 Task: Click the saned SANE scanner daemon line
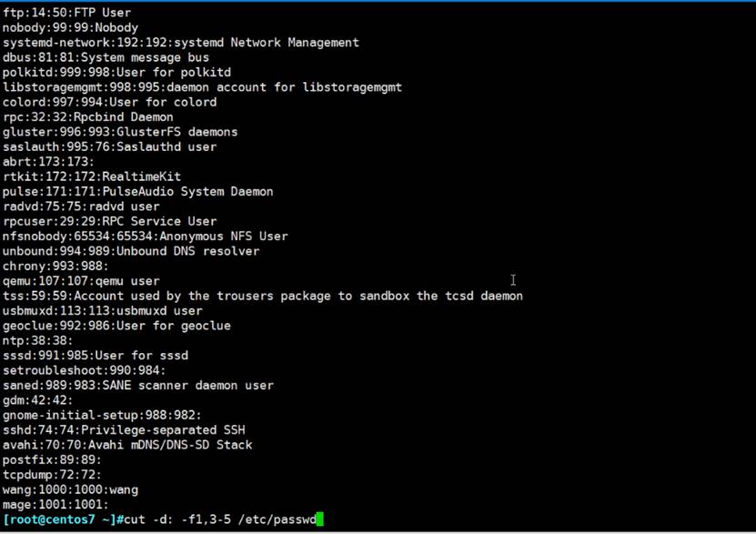[x=137, y=385]
